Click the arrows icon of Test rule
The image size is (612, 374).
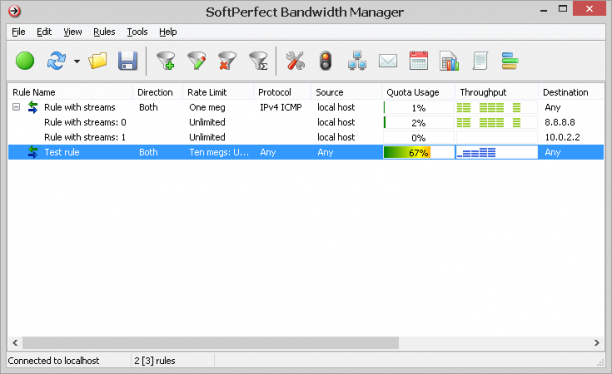[x=33, y=152]
